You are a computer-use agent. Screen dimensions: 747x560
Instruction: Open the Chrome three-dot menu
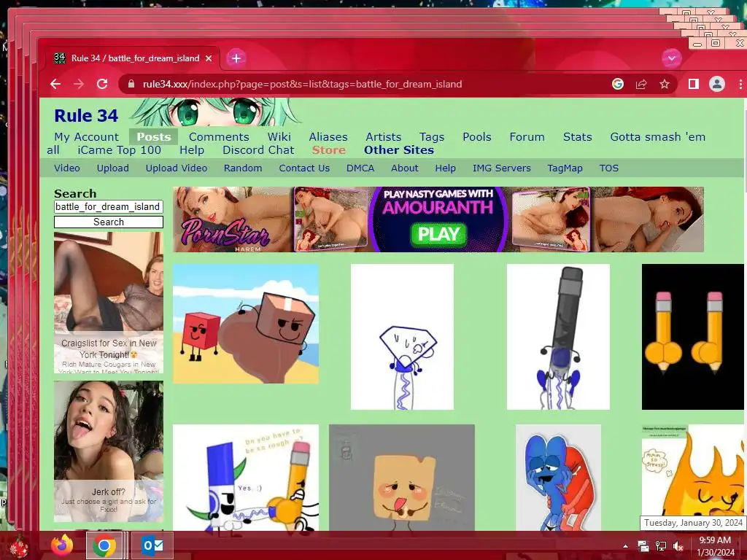click(740, 85)
